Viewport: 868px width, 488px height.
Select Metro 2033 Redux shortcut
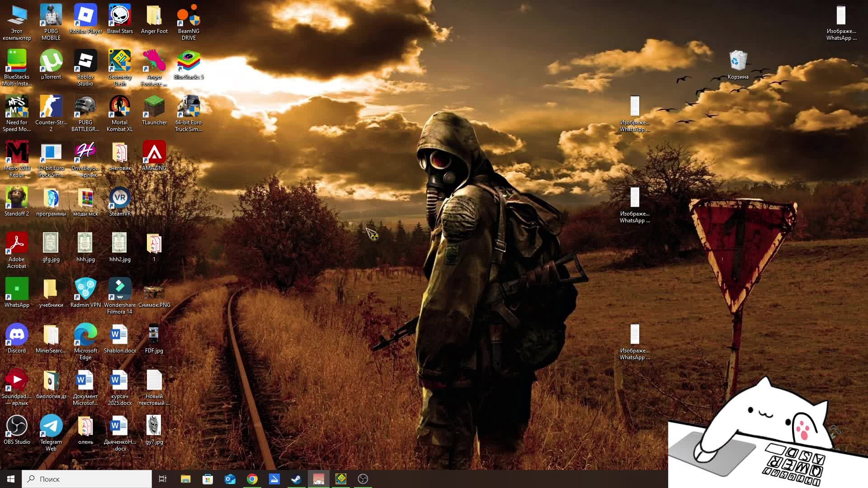coord(17,159)
